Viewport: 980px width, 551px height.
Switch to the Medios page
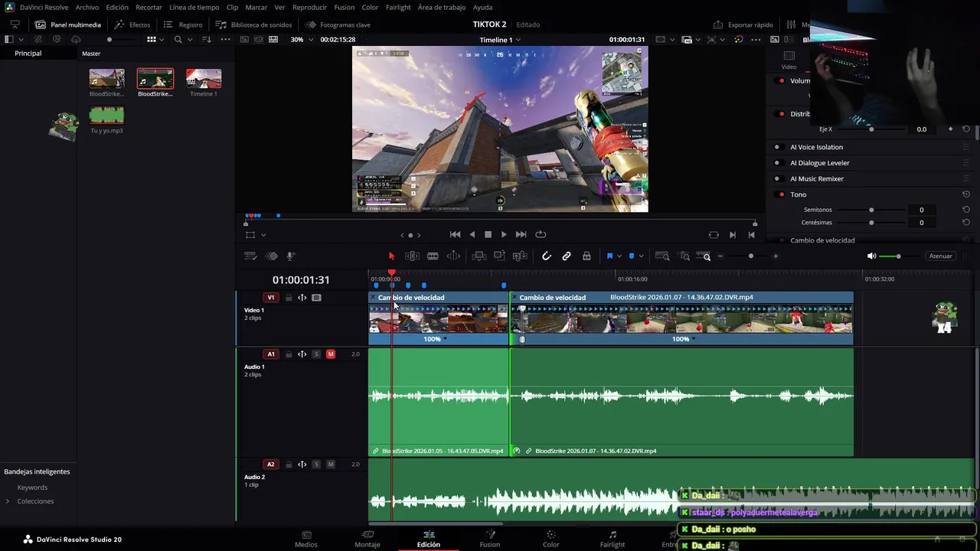306,539
